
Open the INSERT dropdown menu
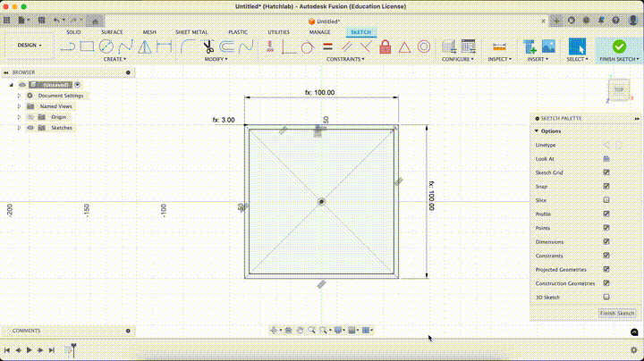[538, 59]
